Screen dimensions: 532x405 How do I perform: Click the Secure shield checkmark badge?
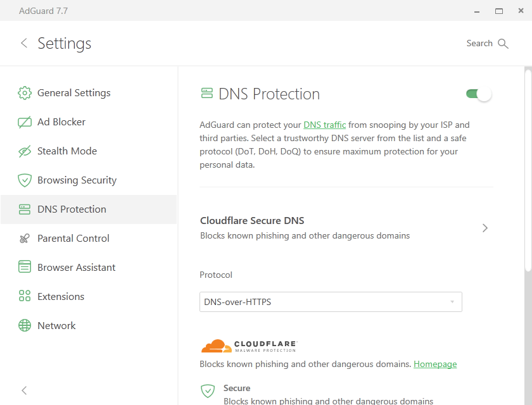[207, 391]
